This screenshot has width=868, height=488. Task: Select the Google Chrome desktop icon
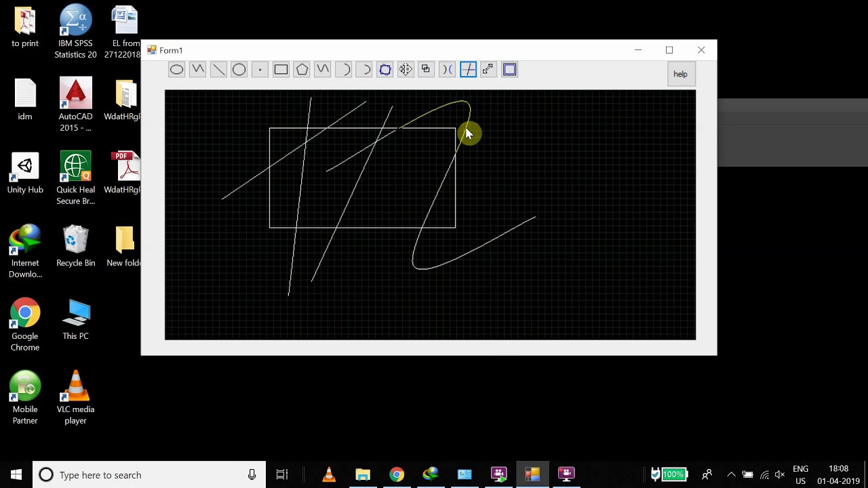click(x=25, y=325)
